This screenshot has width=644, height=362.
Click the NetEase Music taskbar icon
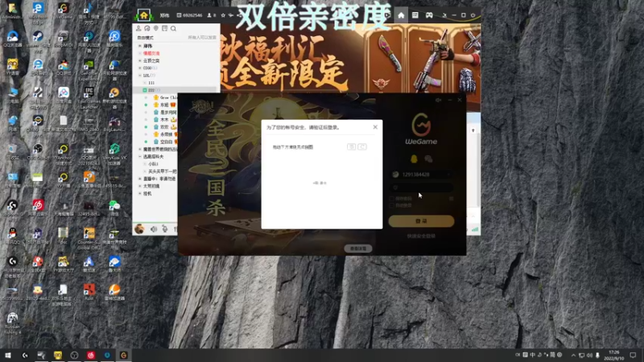pos(91,355)
